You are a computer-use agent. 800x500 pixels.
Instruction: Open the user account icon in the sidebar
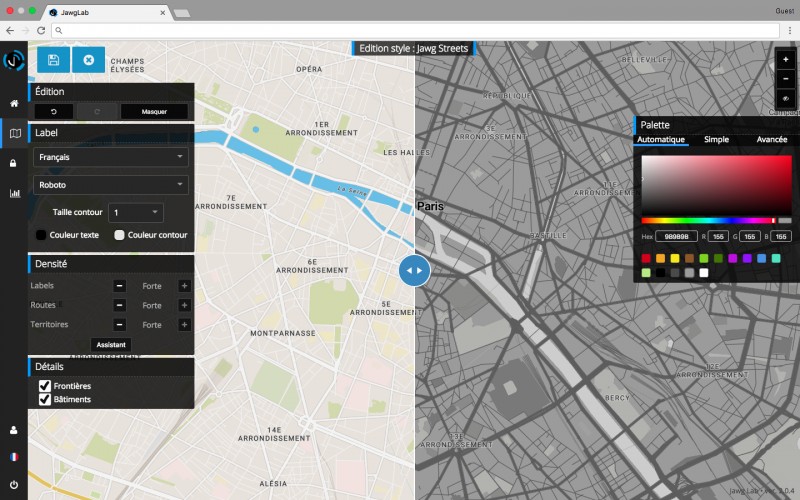point(13,430)
